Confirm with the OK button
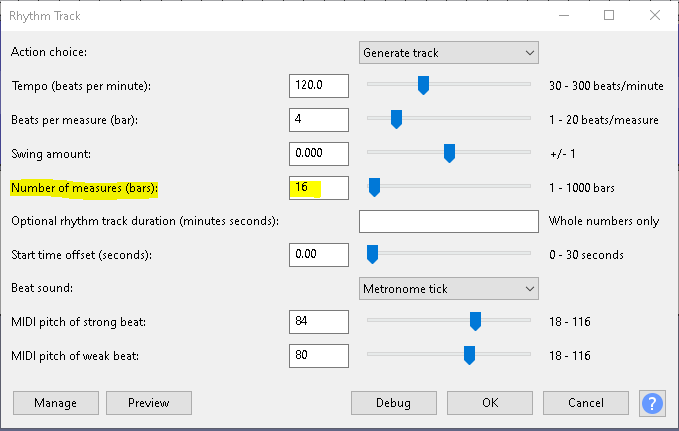The image size is (679, 431). click(x=490, y=403)
